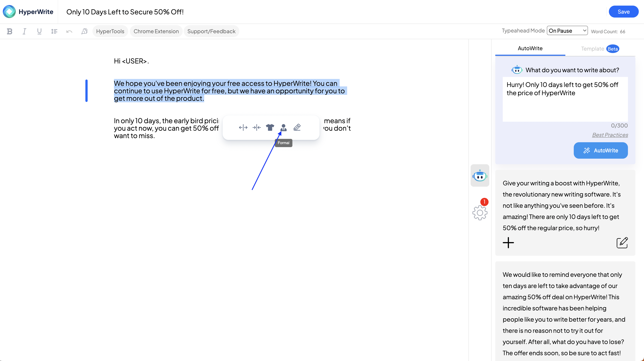Click the Italic formatting icon

[24, 31]
